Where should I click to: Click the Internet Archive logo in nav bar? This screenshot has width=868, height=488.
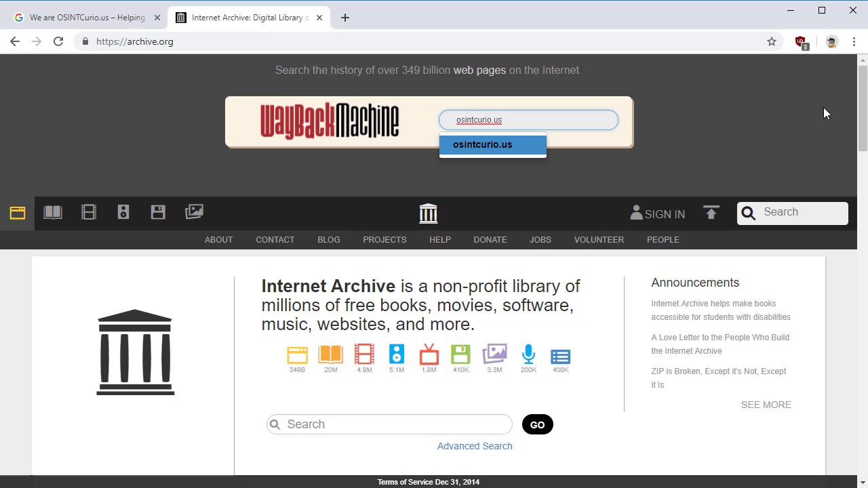(x=429, y=213)
